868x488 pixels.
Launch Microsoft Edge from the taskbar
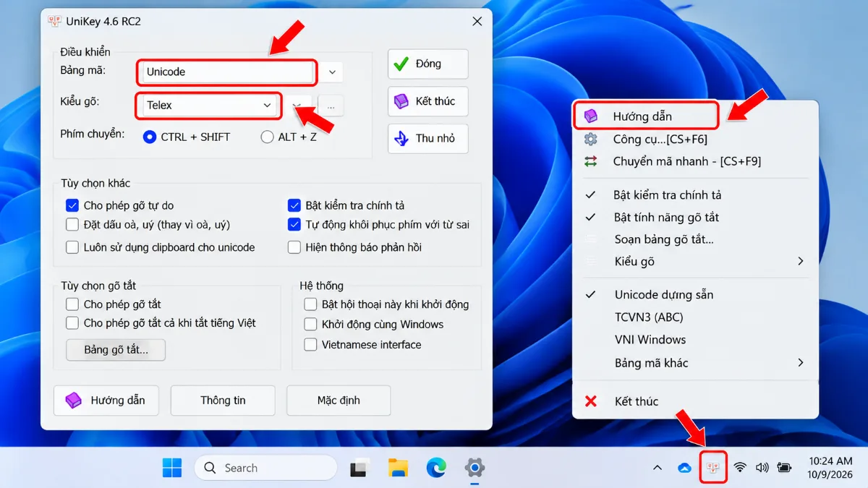435,468
